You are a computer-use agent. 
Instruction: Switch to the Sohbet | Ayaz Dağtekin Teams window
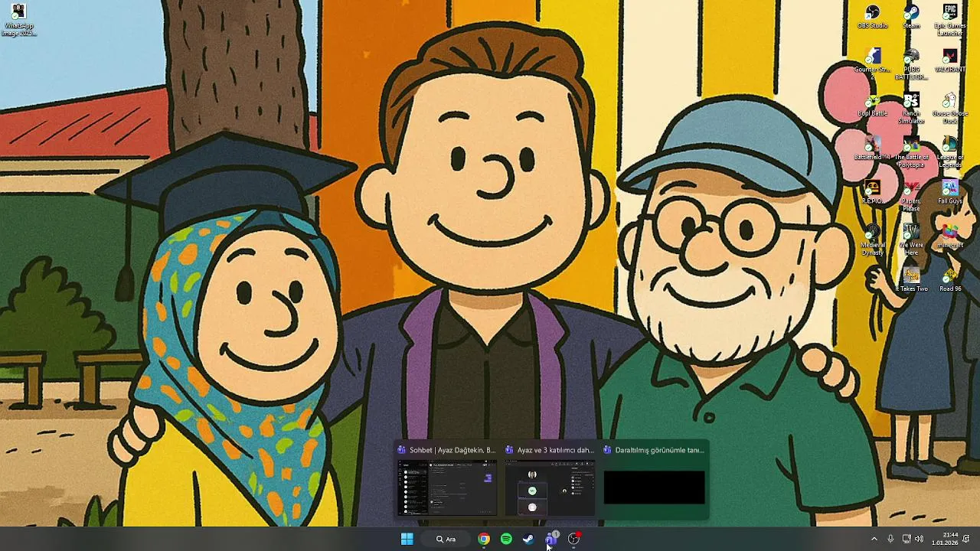point(446,480)
